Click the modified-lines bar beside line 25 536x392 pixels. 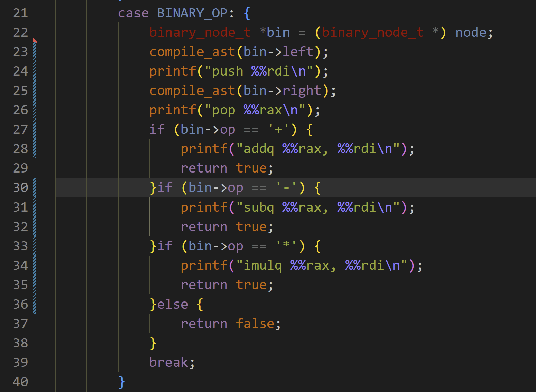pyautogui.click(x=35, y=91)
